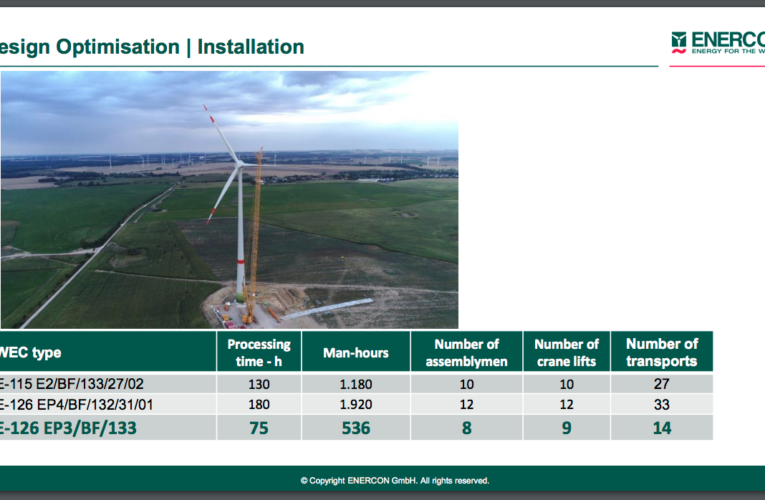Click the wind turbine aerial photo
Viewport: 765px width, 500px height.
click(229, 200)
